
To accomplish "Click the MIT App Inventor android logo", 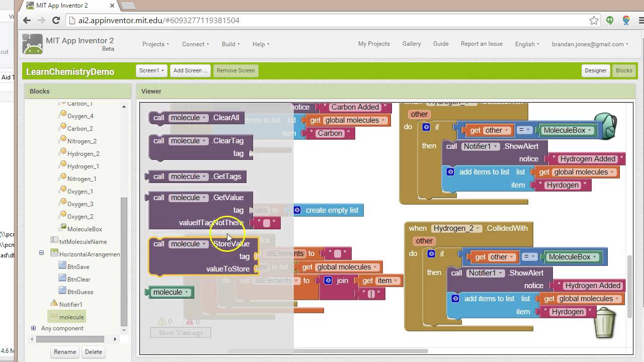I will pyautogui.click(x=32, y=44).
